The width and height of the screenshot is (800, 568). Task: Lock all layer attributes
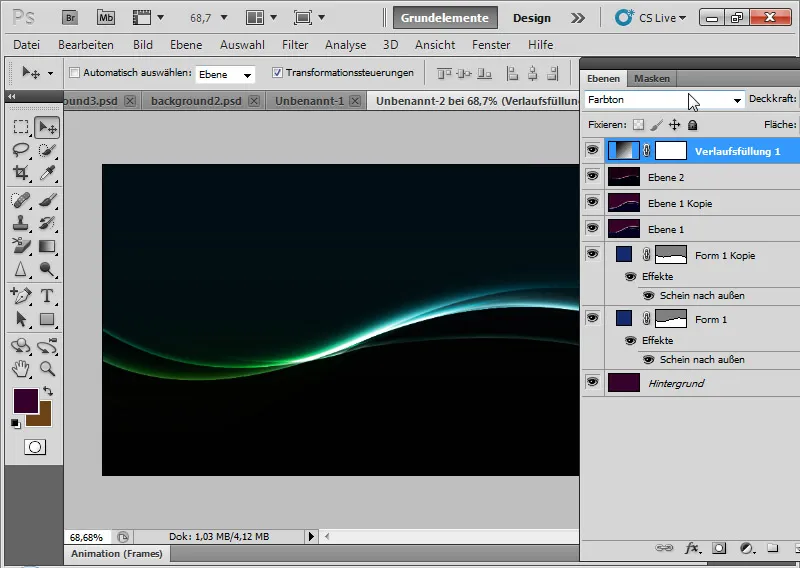[692, 125]
